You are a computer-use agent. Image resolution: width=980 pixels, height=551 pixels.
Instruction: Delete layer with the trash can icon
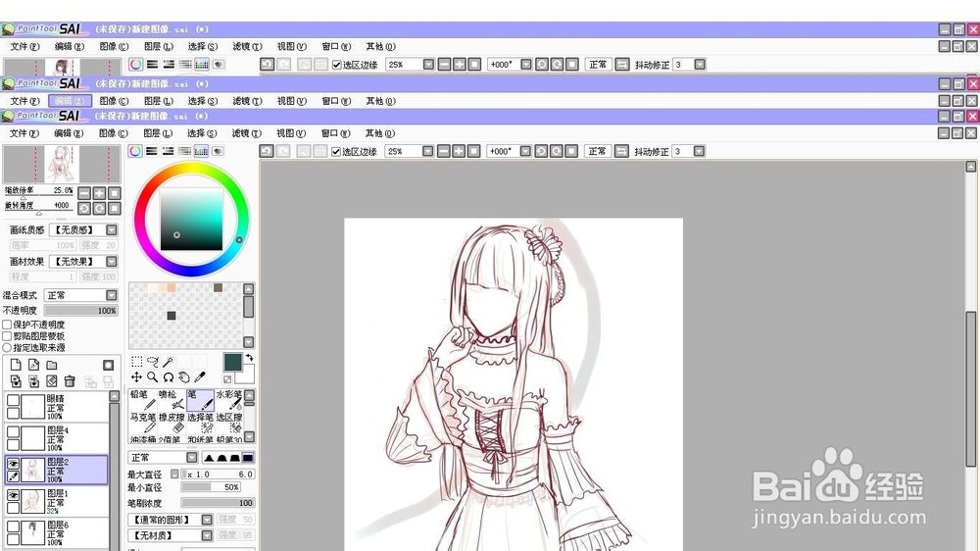tap(70, 380)
